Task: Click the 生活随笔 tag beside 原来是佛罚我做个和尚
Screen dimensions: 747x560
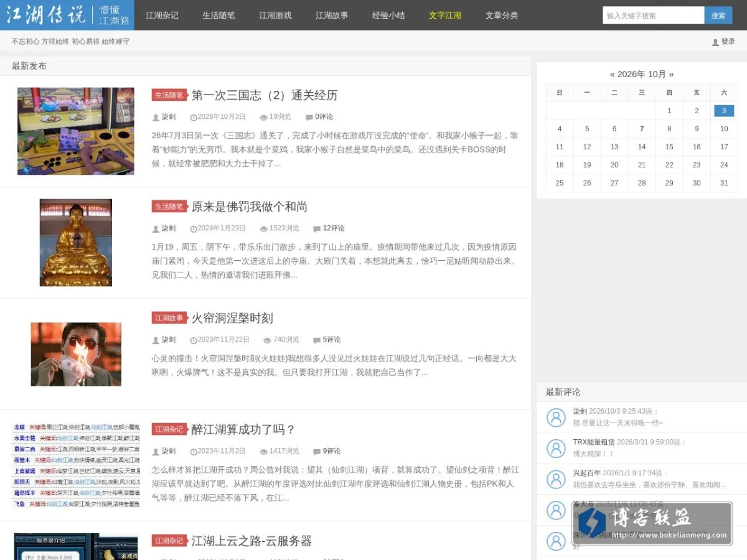Action: 169,207
